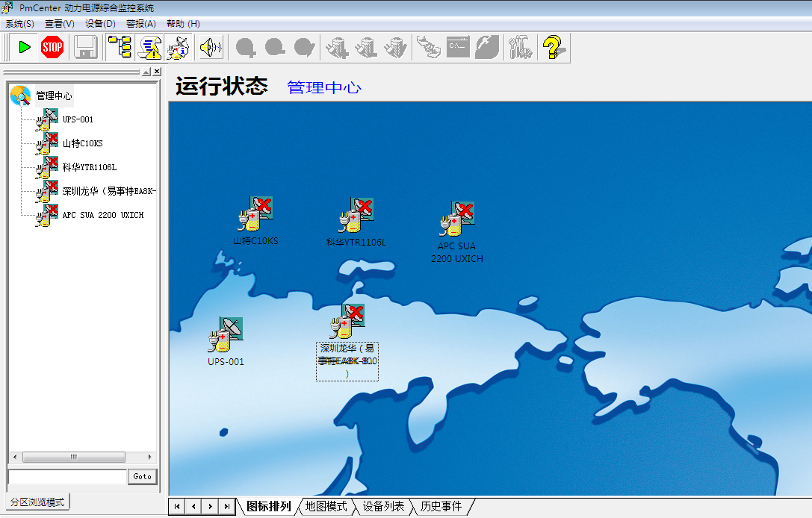
Task: Click the green Start play icon
Action: coord(24,48)
